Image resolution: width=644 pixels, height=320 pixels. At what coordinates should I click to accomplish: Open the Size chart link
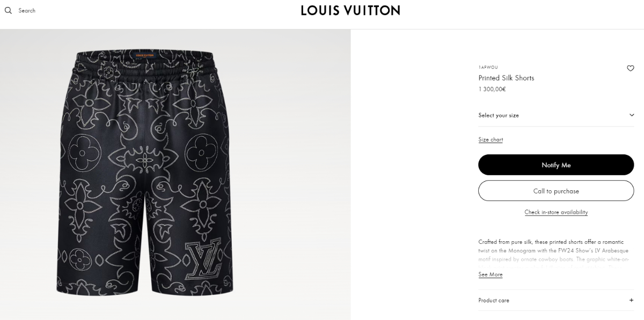(x=491, y=139)
